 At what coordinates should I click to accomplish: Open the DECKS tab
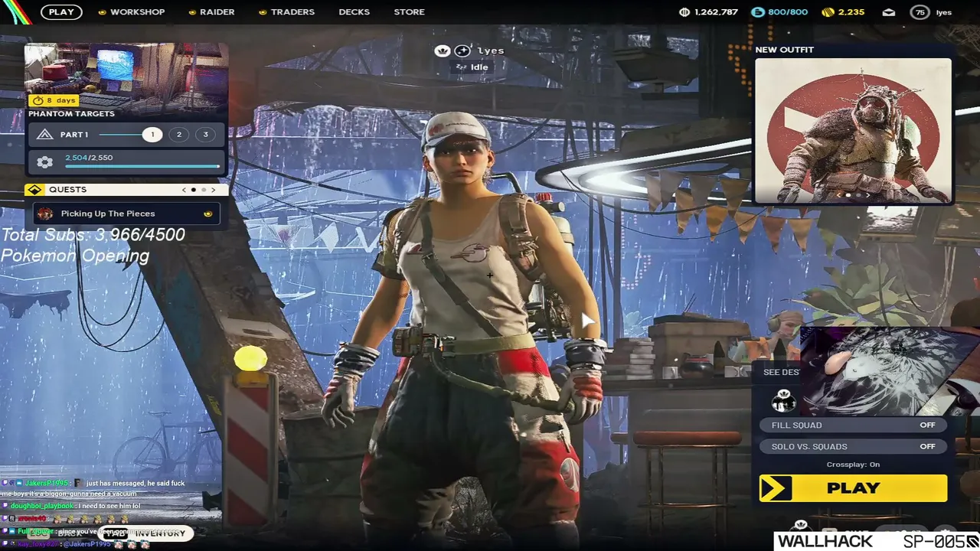pos(354,12)
